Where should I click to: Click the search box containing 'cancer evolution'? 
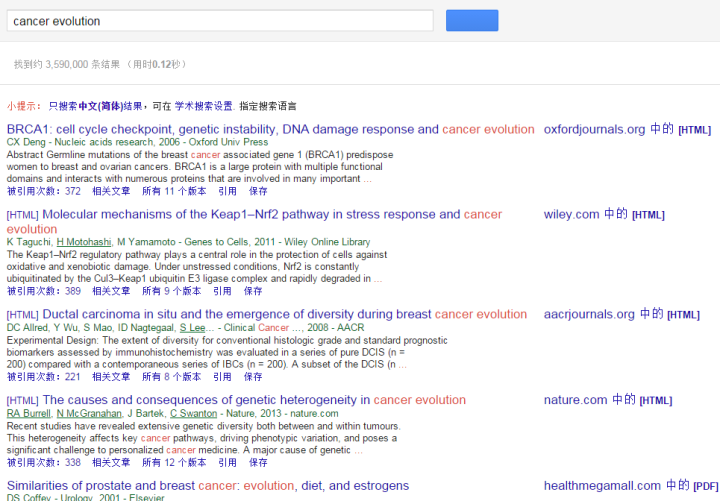(x=220, y=21)
